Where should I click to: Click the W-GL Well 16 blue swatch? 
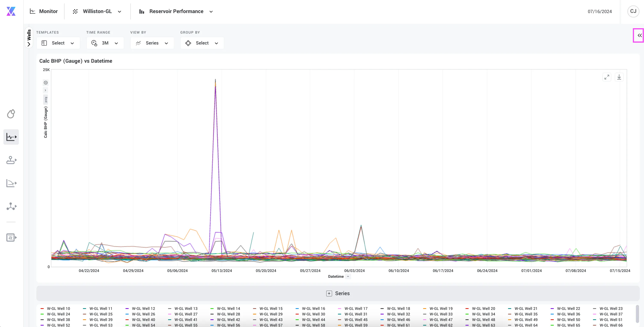(297, 309)
